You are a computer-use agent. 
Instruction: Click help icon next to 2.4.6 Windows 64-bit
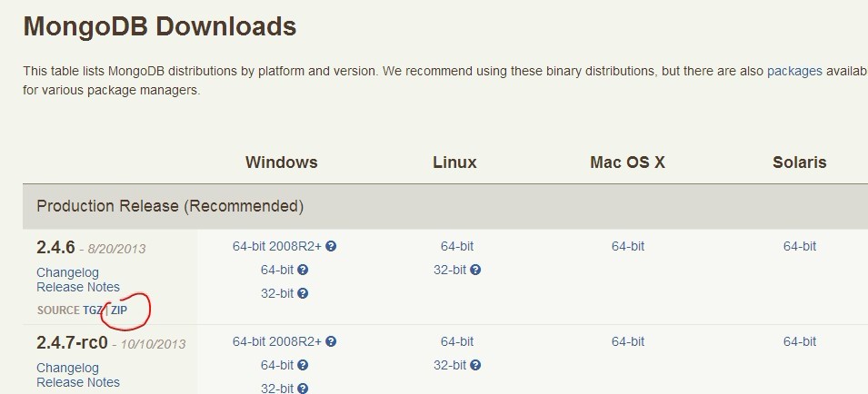click(x=303, y=270)
